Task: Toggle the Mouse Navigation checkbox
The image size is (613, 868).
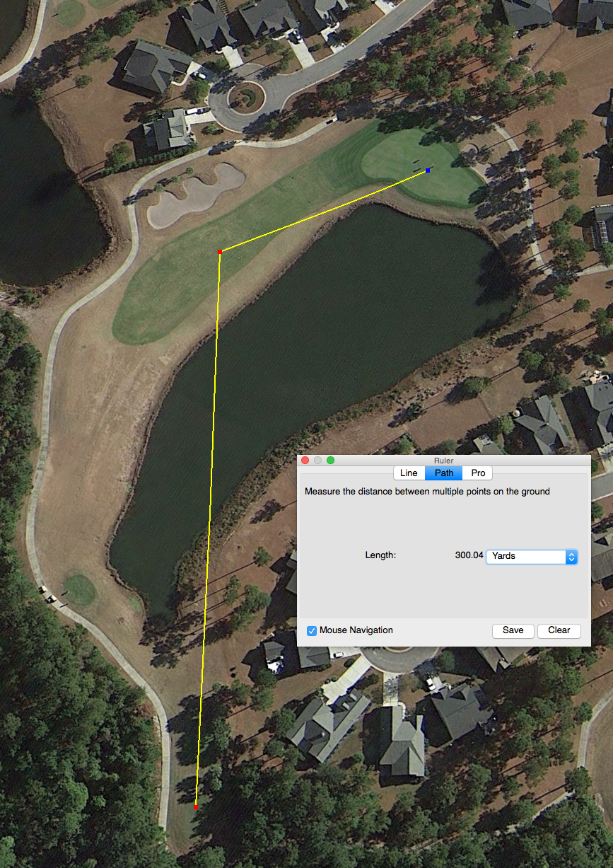Action: [312, 630]
